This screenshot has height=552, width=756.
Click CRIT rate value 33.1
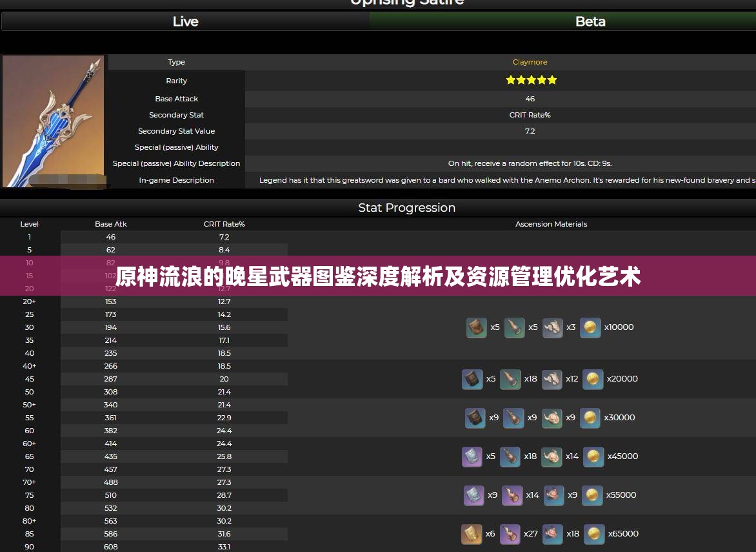(x=224, y=547)
